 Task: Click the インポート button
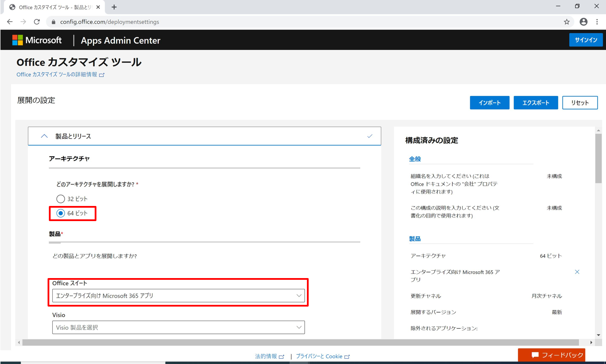[x=490, y=103]
